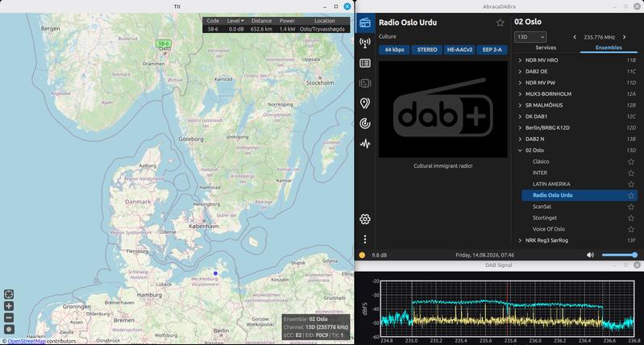This screenshot has height=345, width=644.
Task: Favorite the current Radio Oslo Urdu service header star
Action: point(501,23)
